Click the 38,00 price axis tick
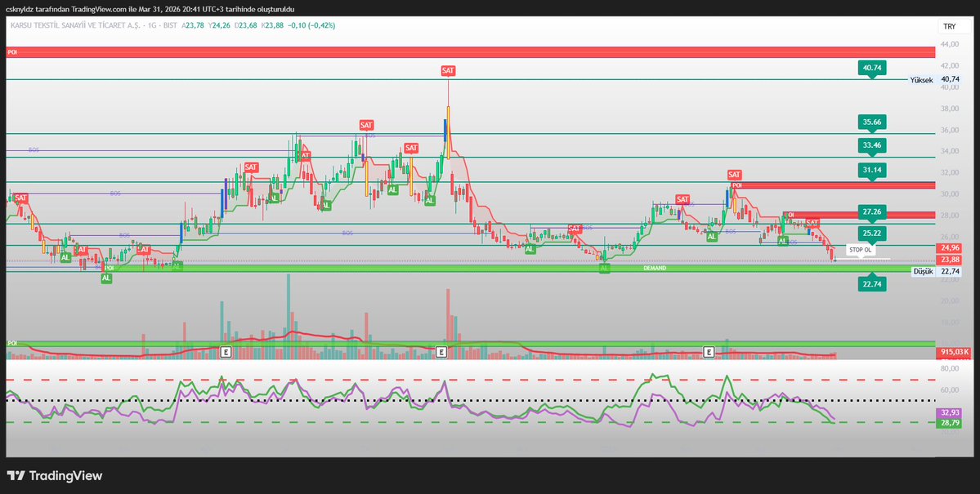The width and height of the screenshot is (980, 494). (950, 109)
